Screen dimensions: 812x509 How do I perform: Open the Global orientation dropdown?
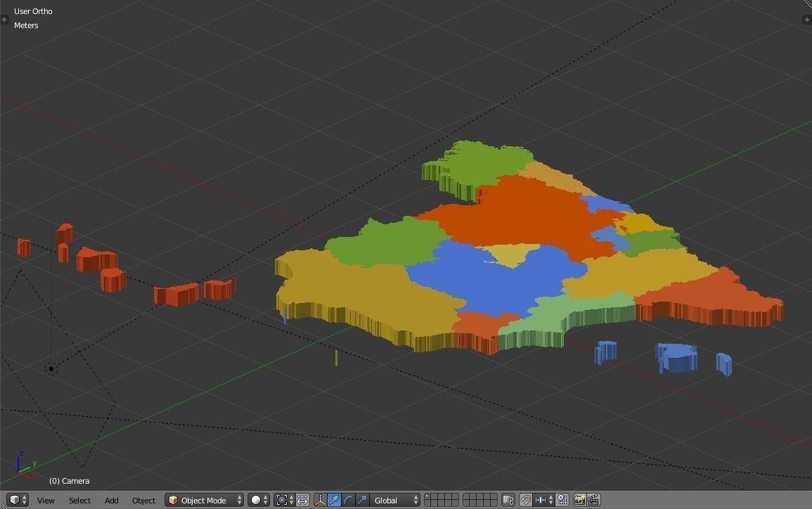tap(394, 500)
